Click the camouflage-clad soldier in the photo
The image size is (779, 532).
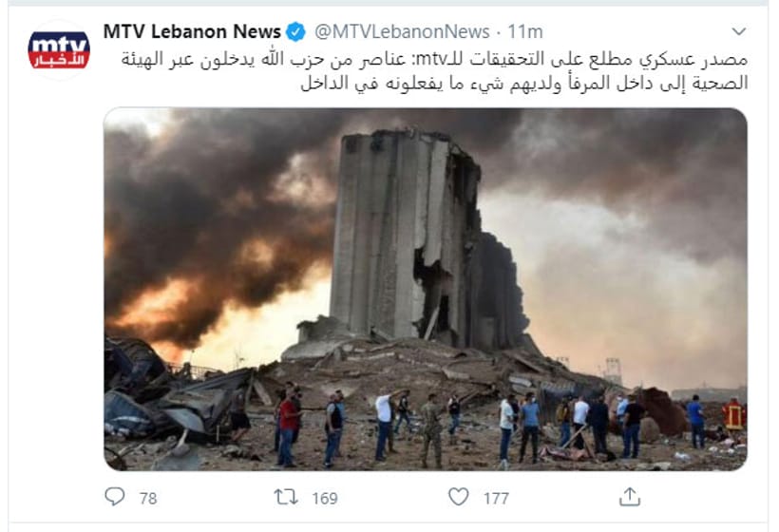click(431, 430)
